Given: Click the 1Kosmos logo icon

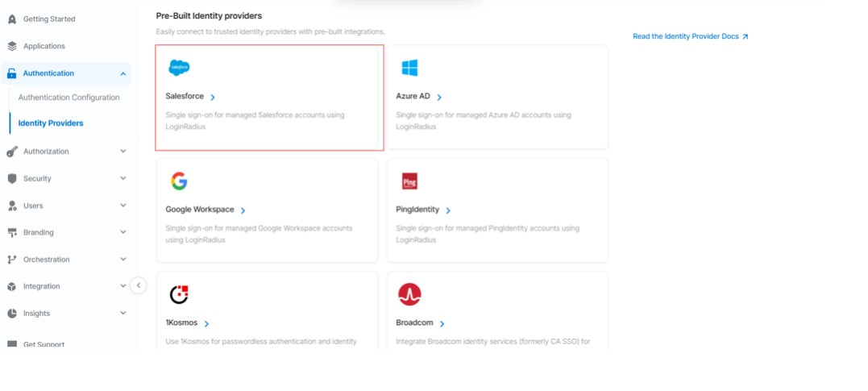Looking at the screenshot, I should tap(179, 294).
